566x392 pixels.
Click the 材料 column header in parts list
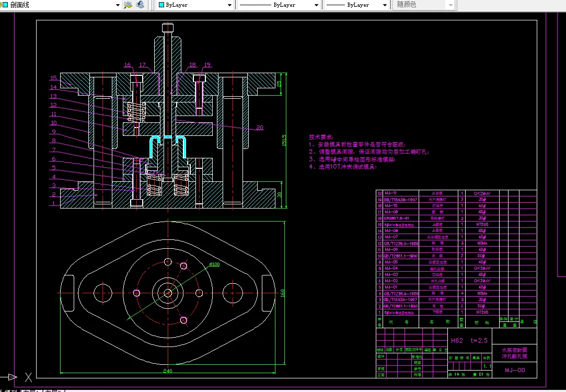[481, 322]
